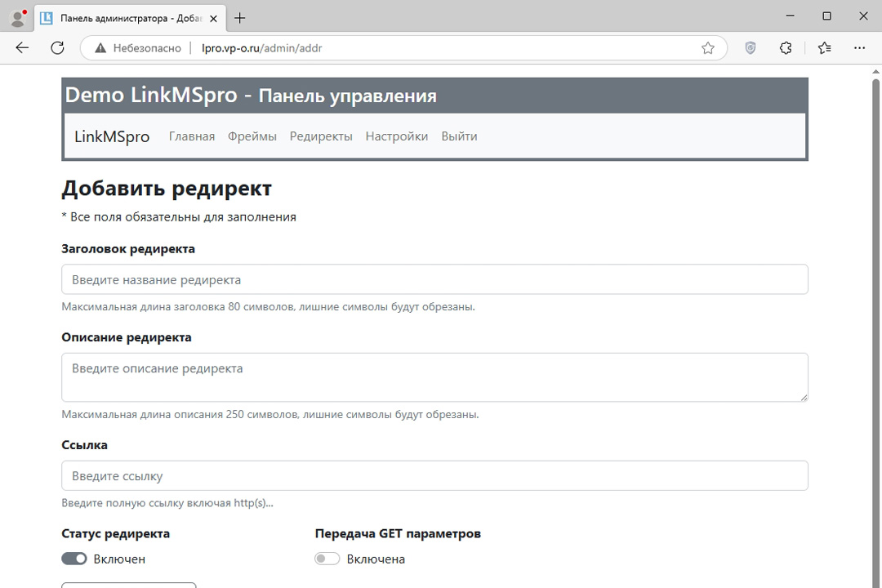Click the not-secure warning triangle icon

tap(100, 48)
